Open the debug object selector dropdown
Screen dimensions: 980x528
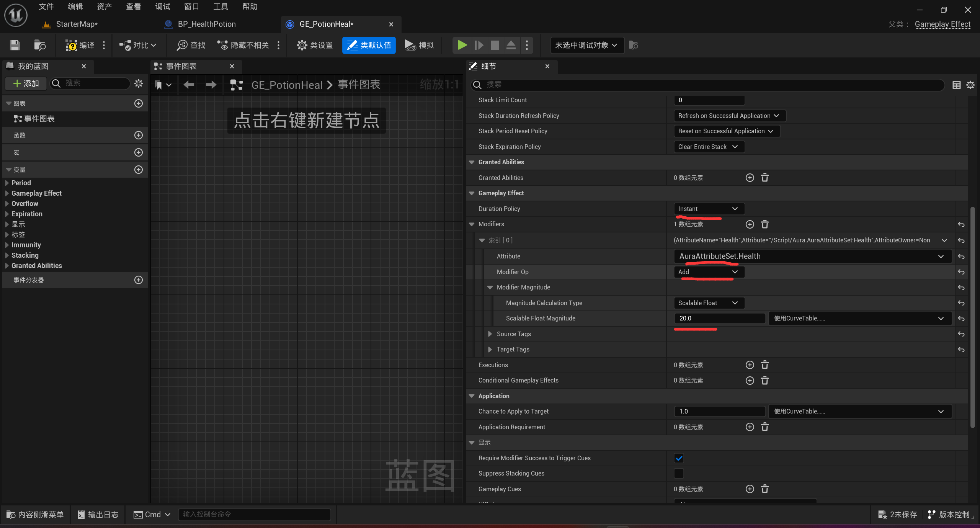(x=587, y=45)
